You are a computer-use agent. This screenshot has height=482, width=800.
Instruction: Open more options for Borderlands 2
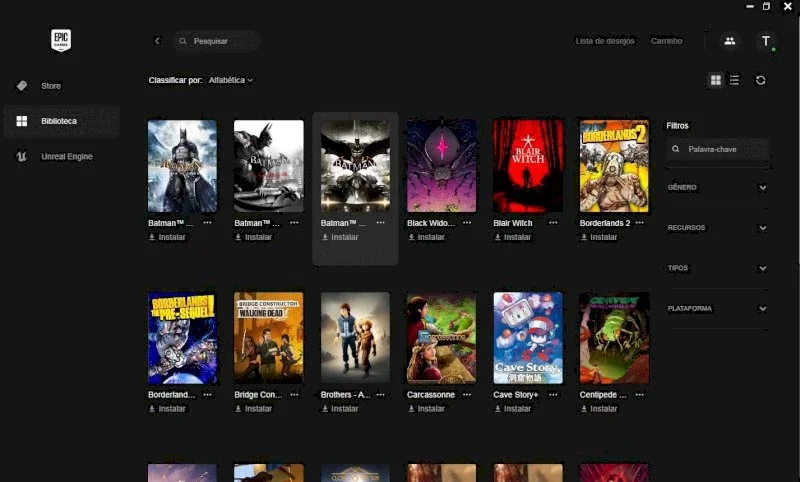pos(639,222)
